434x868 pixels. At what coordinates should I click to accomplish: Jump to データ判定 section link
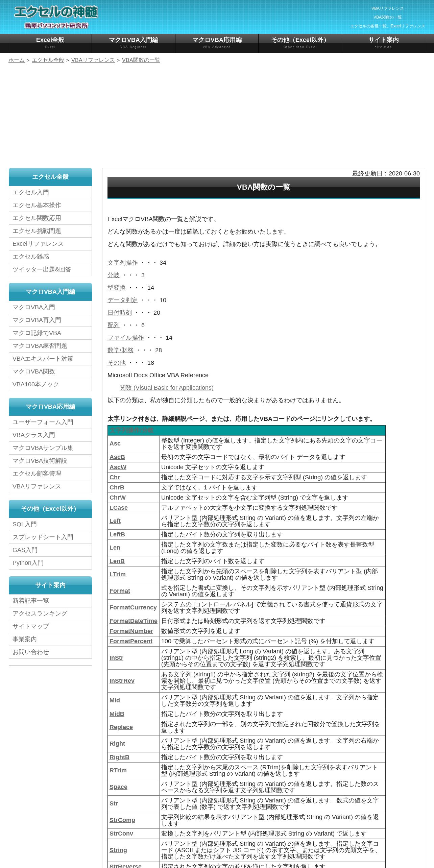point(123,300)
